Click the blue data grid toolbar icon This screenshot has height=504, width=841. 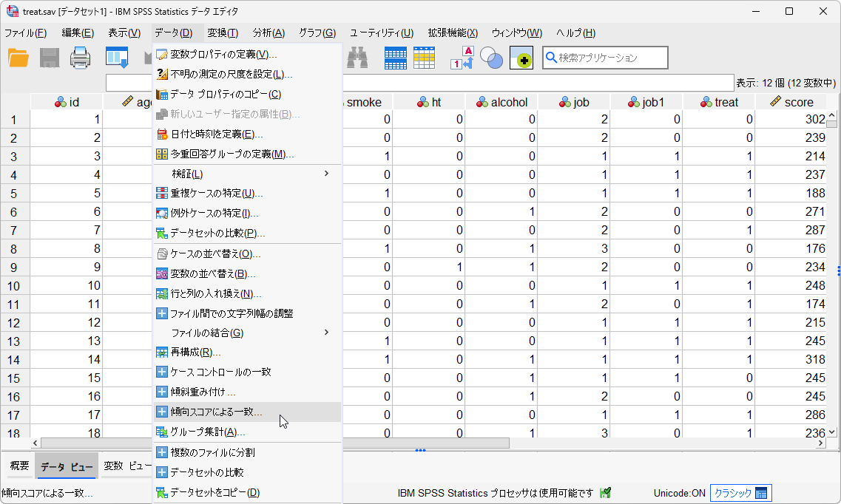(395, 58)
